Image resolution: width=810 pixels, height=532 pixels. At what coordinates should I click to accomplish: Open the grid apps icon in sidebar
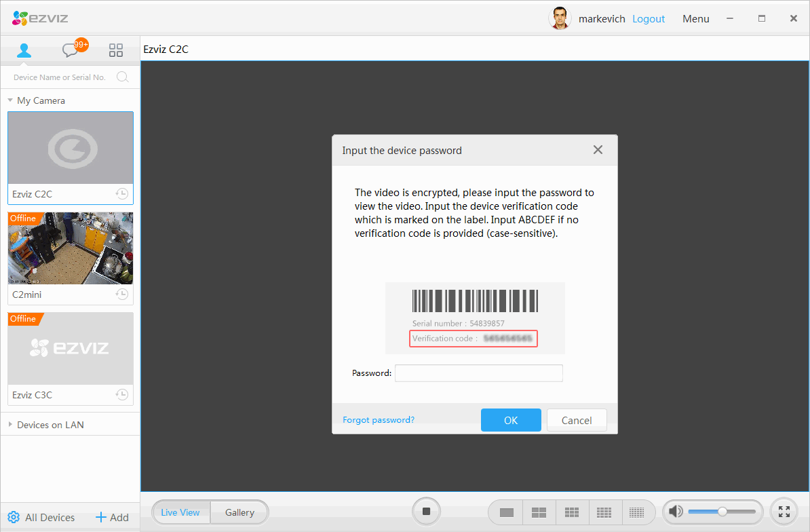[116, 50]
